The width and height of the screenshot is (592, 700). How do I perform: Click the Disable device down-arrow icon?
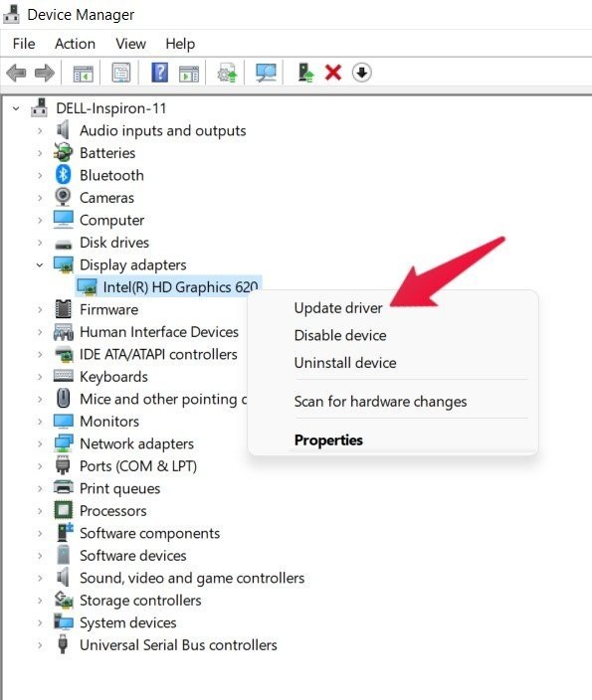(x=361, y=73)
